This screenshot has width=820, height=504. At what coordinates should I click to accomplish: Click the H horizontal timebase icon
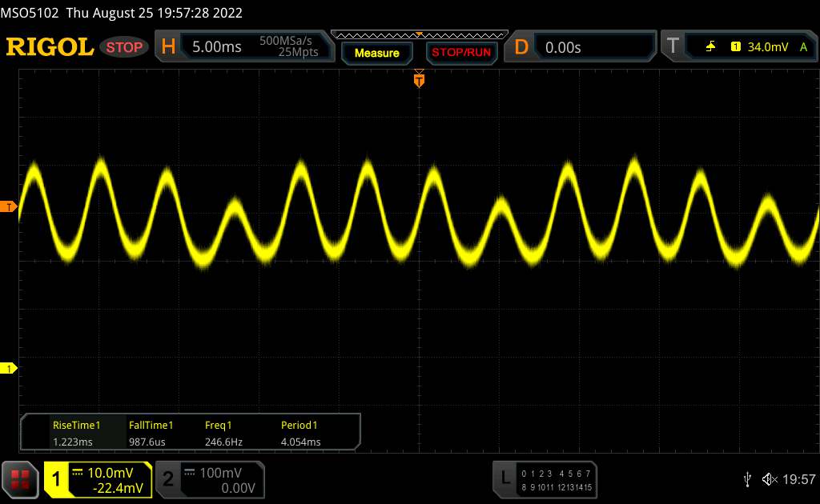[168, 47]
